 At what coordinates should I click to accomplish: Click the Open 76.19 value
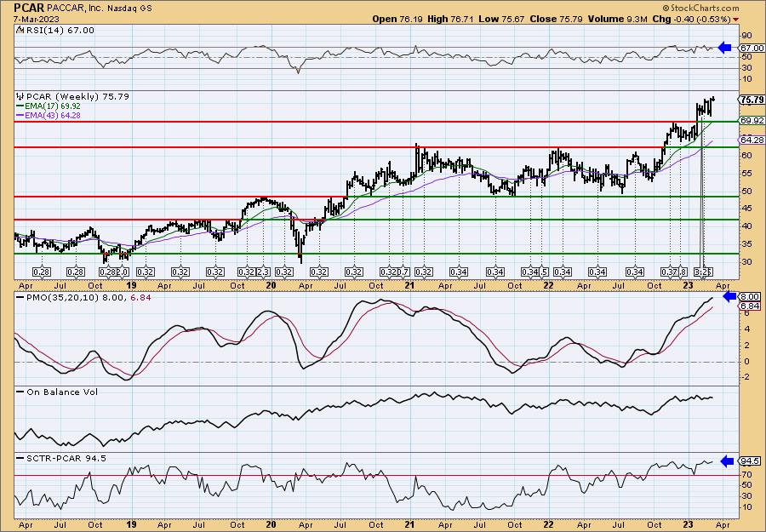tap(398, 19)
